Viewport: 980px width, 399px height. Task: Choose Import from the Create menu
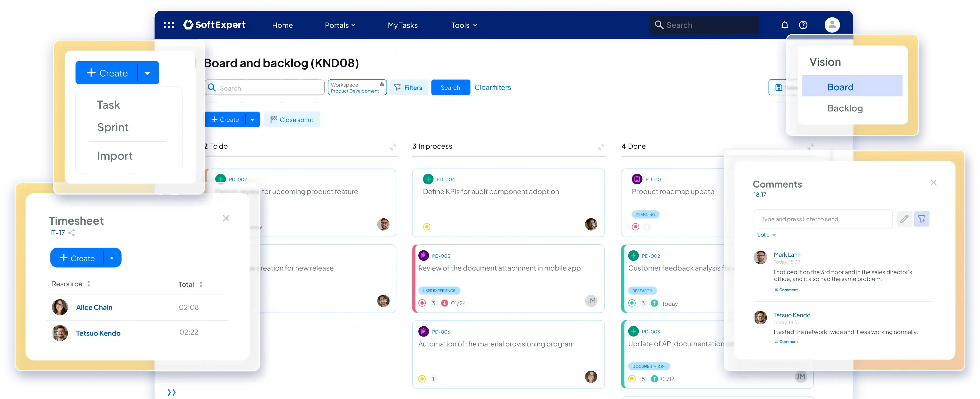click(x=114, y=156)
